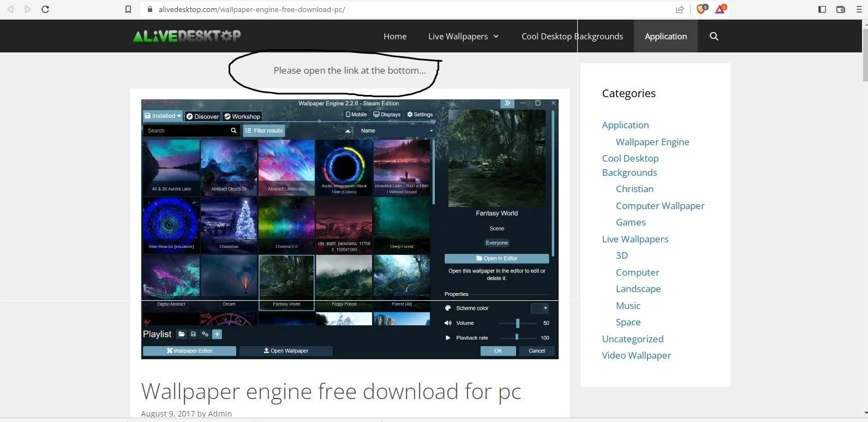
Task: Select the Fantasy World wallpaper thumbnail
Action: (x=286, y=282)
